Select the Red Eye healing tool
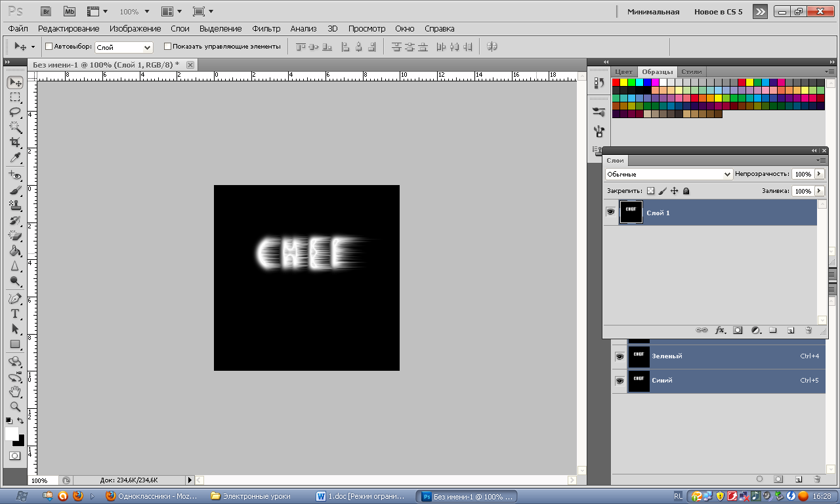The image size is (840, 504). (15, 176)
